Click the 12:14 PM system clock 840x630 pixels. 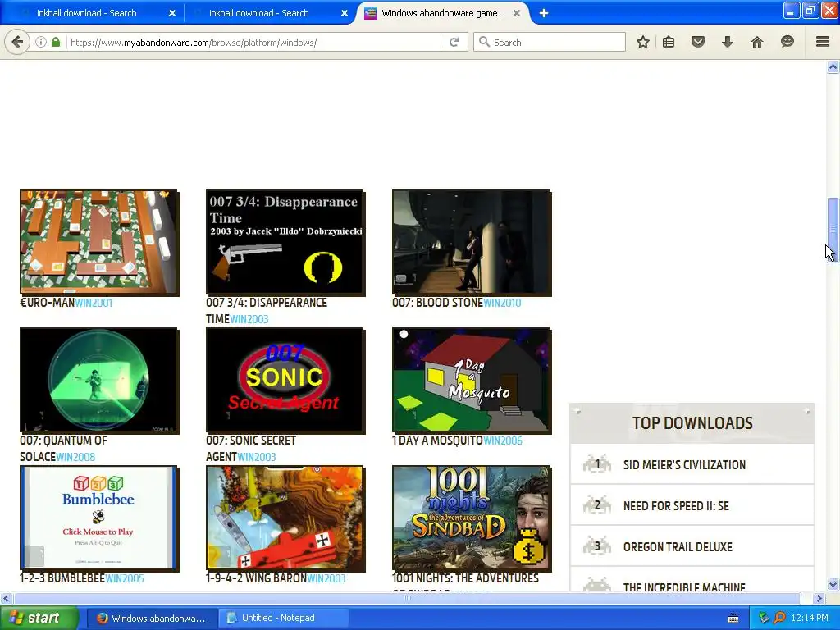(x=810, y=618)
